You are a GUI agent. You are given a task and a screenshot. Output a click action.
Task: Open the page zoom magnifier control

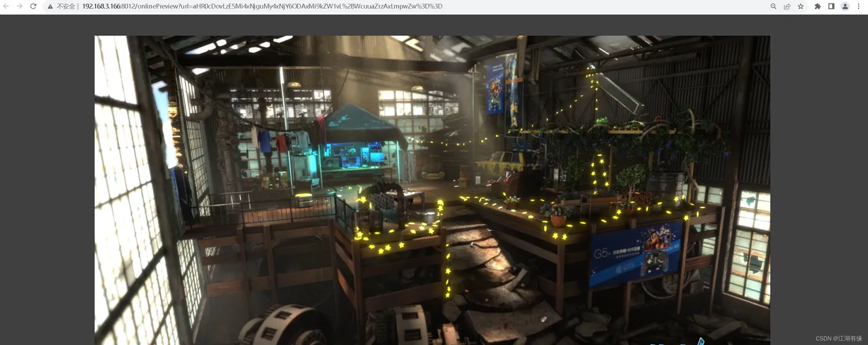pos(773,6)
